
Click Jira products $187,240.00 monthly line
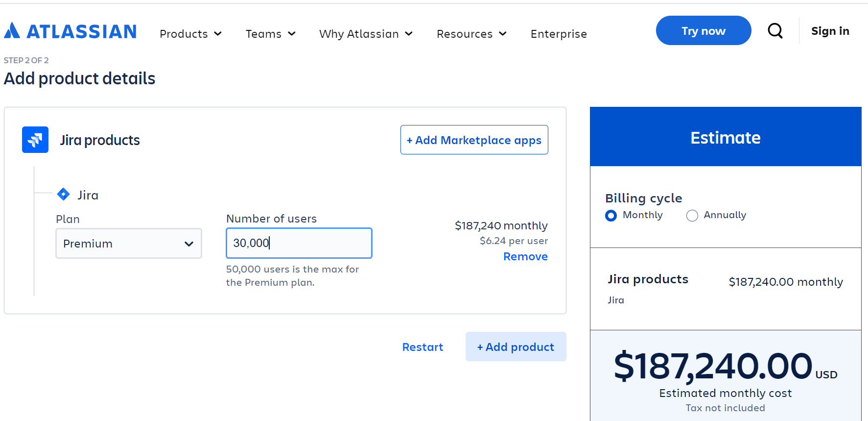(726, 281)
